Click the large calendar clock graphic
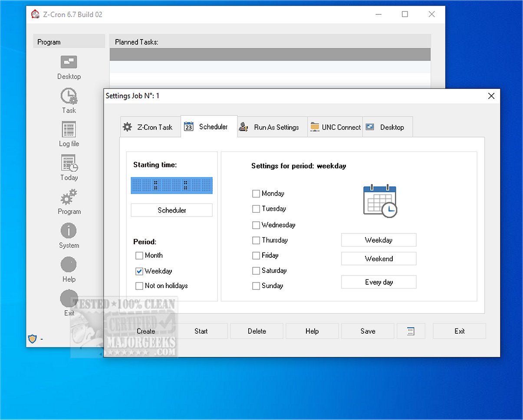Screen dimensions: 523x420 click(x=380, y=201)
